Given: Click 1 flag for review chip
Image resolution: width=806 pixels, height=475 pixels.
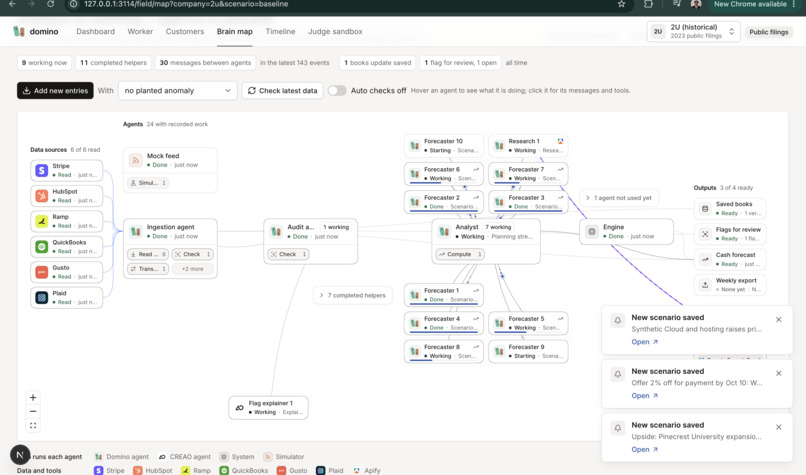Looking at the screenshot, I should [461, 63].
